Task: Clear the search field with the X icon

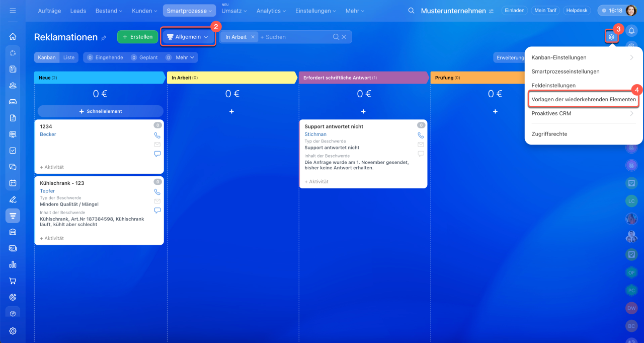Action: click(344, 37)
